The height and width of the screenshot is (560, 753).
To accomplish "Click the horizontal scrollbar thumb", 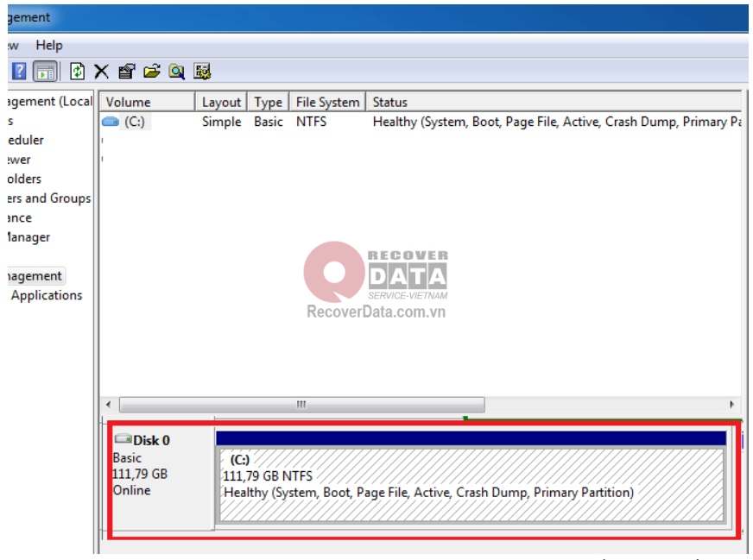I will coord(301,405).
